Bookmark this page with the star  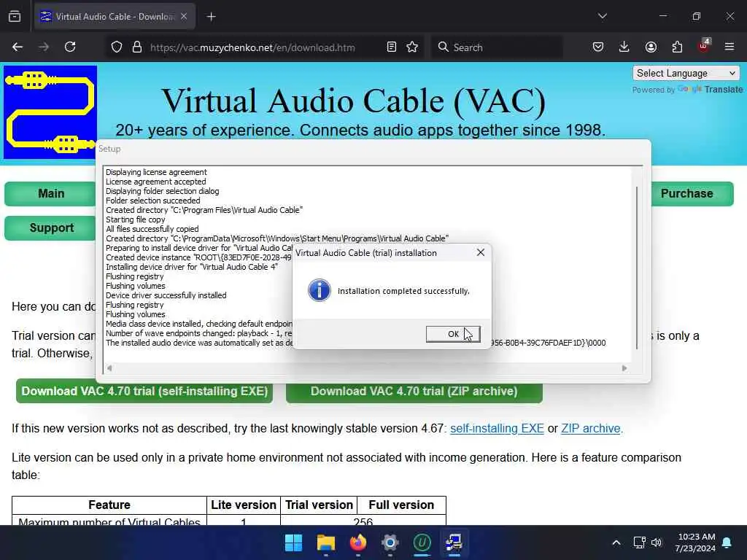413,47
